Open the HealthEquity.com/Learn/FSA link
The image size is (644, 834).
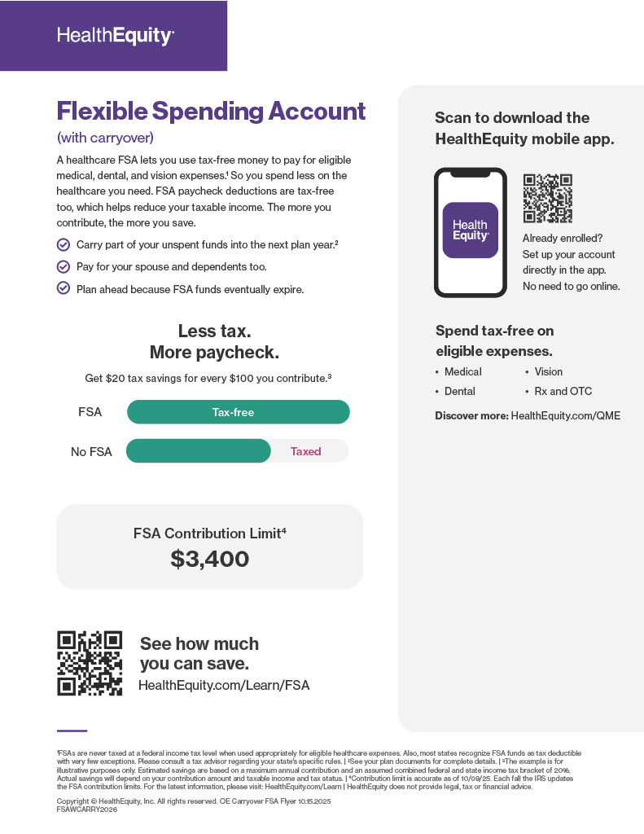pyautogui.click(x=224, y=685)
